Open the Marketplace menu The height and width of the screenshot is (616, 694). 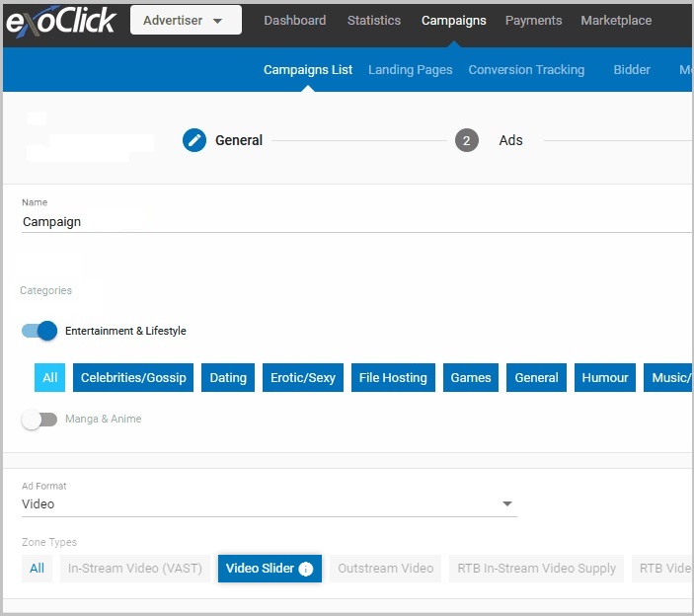616,21
